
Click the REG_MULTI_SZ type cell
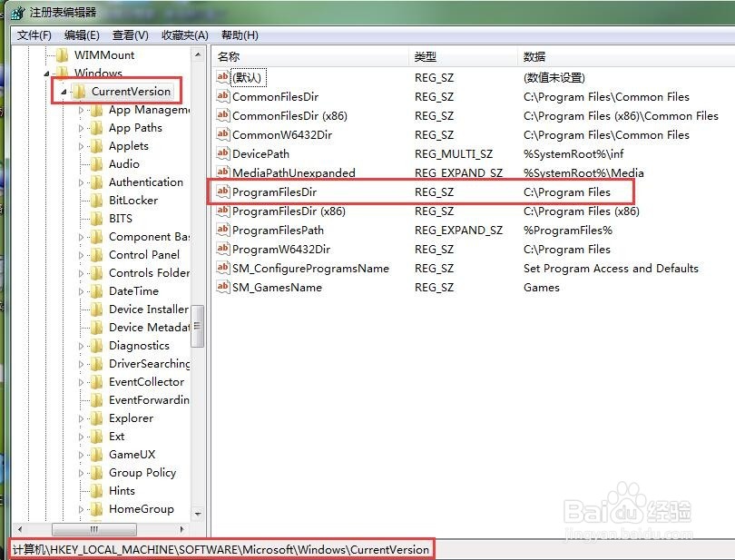[454, 153]
